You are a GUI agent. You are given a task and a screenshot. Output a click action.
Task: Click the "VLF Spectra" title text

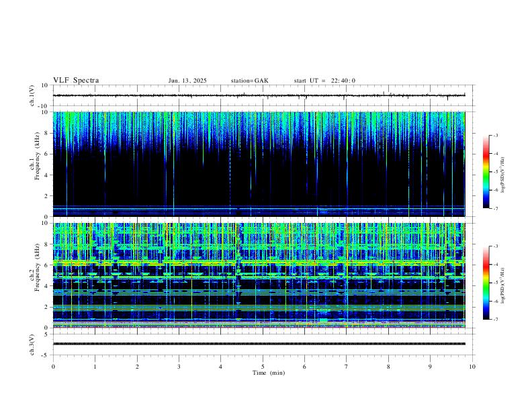pyautogui.click(x=76, y=81)
